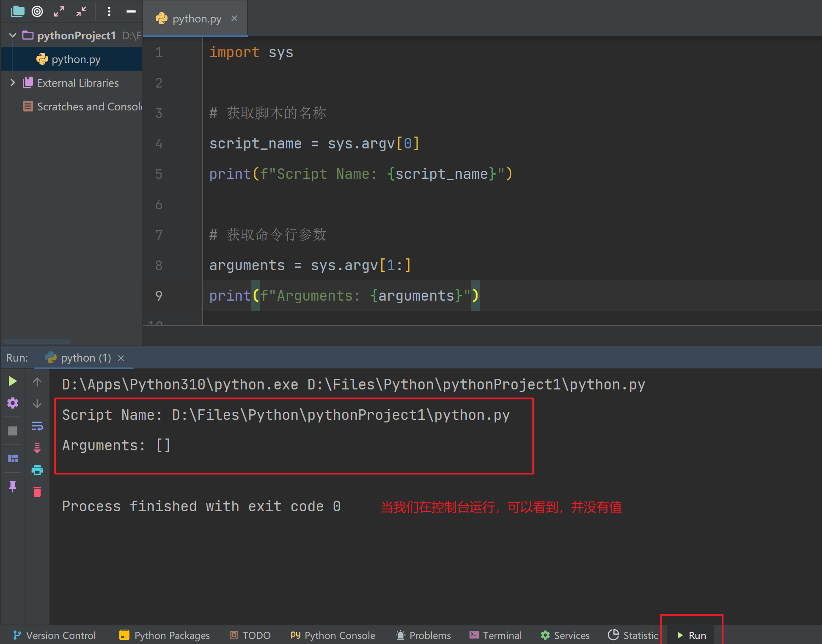Open Terminal tool window

[495, 635]
